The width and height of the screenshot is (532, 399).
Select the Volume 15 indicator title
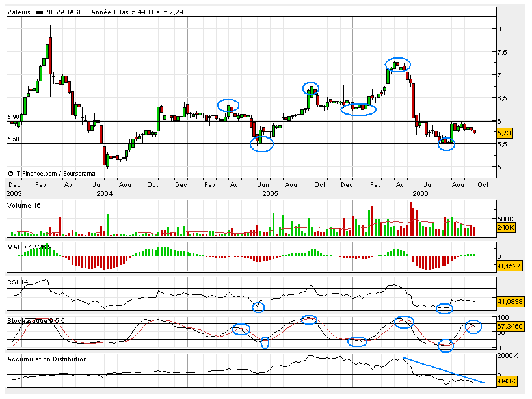[25, 205]
